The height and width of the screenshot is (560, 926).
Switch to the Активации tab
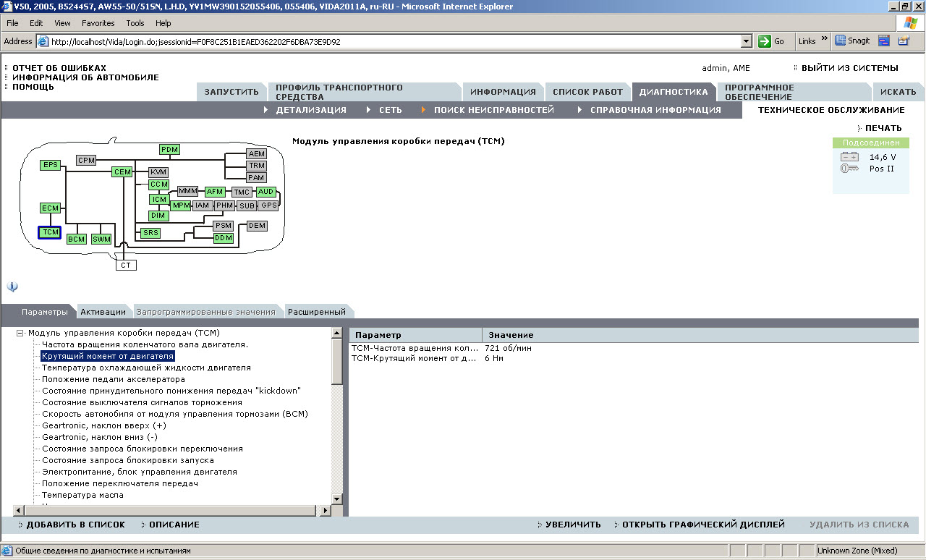103,312
